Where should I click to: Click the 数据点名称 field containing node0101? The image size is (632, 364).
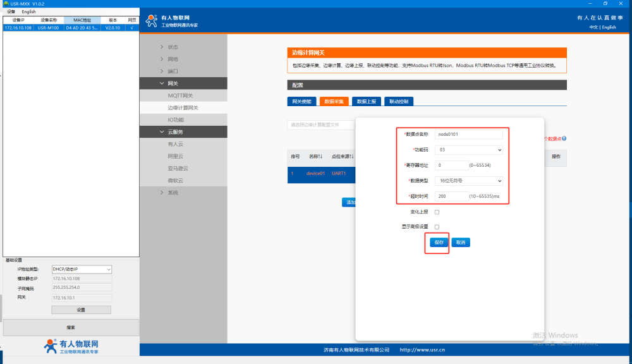pos(469,134)
